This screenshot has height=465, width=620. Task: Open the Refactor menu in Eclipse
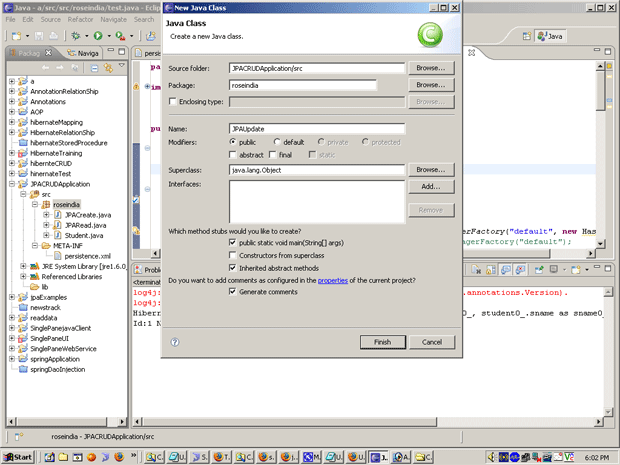pos(80,19)
